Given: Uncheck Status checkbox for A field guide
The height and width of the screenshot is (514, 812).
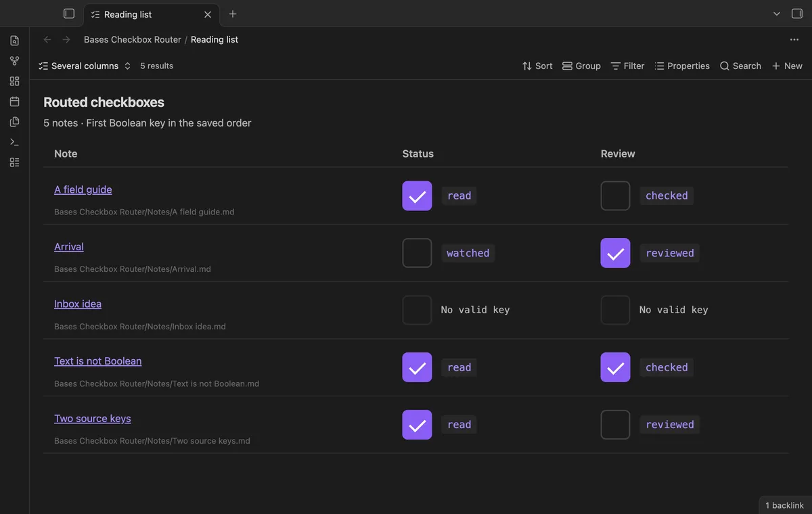Looking at the screenshot, I should coord(417,195).
